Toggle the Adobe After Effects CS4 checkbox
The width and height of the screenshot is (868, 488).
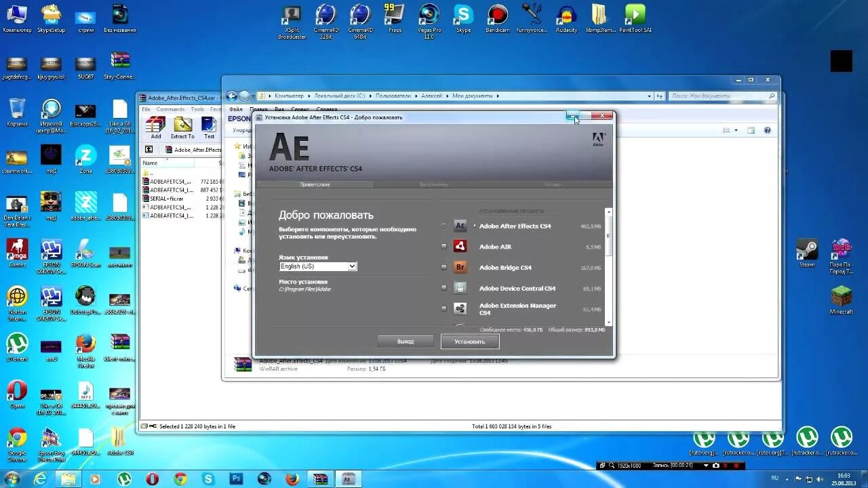click(x=444, y=226)
